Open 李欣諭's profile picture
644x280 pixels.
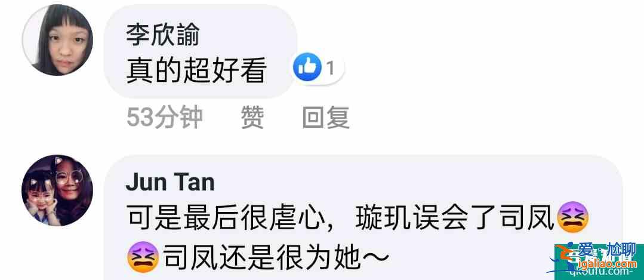pyautogui.click(x=57, y=40)
